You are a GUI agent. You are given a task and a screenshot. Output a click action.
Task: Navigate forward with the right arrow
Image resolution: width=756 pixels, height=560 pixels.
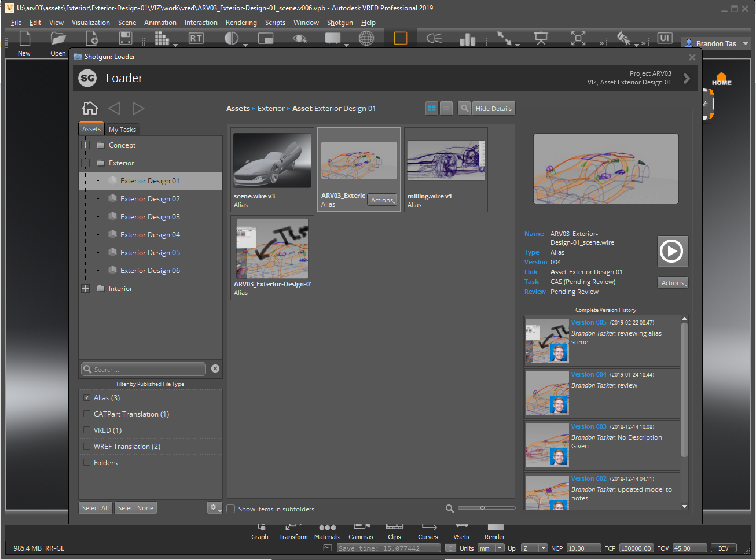coord(138,108)
